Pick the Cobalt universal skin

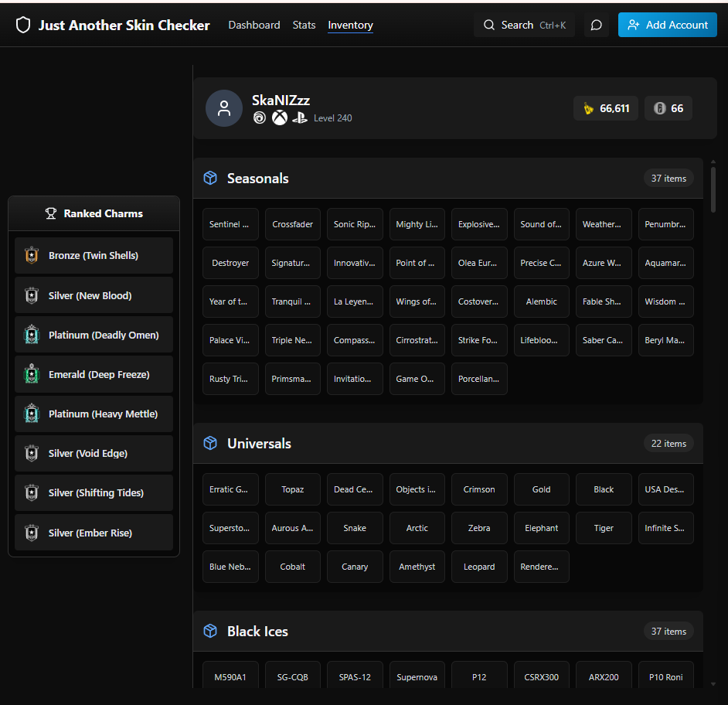click(292, 567)
